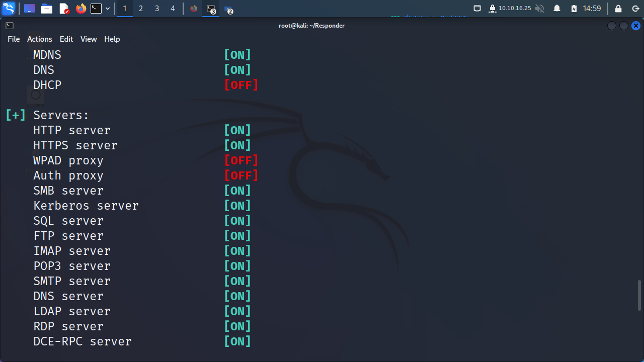Image resolution: width=644 pixels, height=362 pixels.
Task: Click the [OFF] status beside Auth proxy
Action: [x=241, y=175]
